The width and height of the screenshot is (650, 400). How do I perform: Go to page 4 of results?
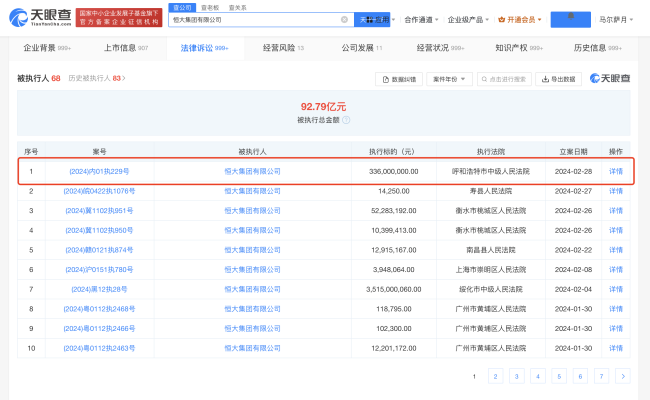coord(536,376)
